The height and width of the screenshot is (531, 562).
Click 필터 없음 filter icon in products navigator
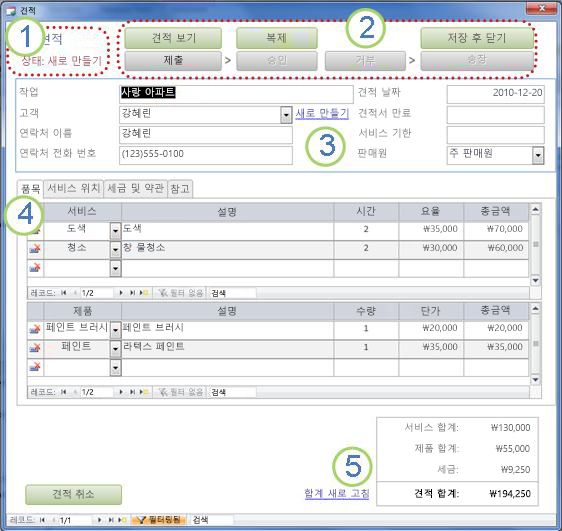(163, 392)
